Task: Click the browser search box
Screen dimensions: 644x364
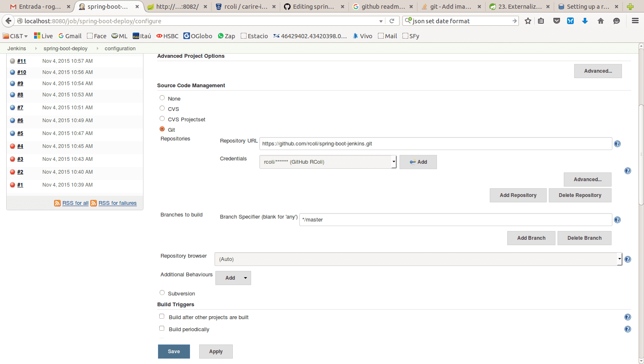Action: tap(460, 21)
